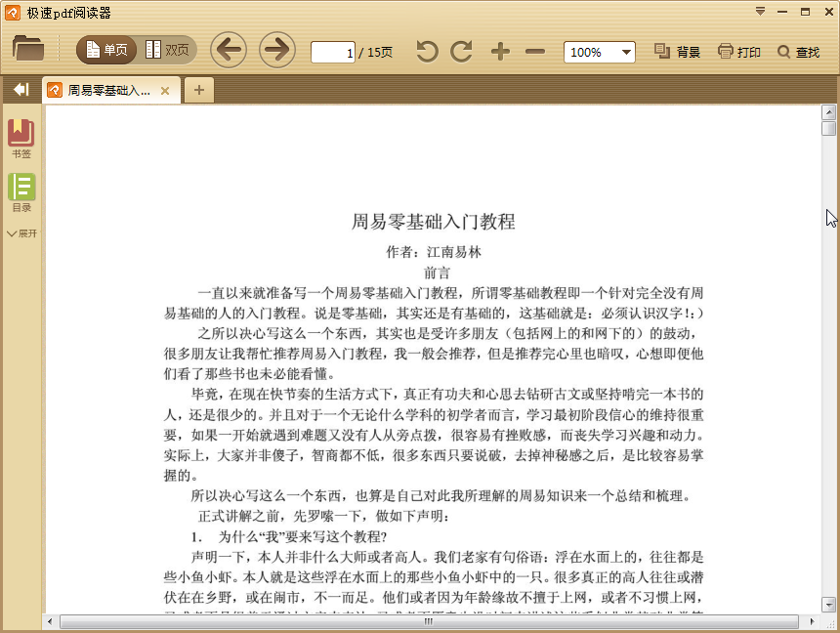Click the line 1. 为什么"我"要来写这个教程?
The width and height of the screenshot is (840, 633).
tap(289, 536)
